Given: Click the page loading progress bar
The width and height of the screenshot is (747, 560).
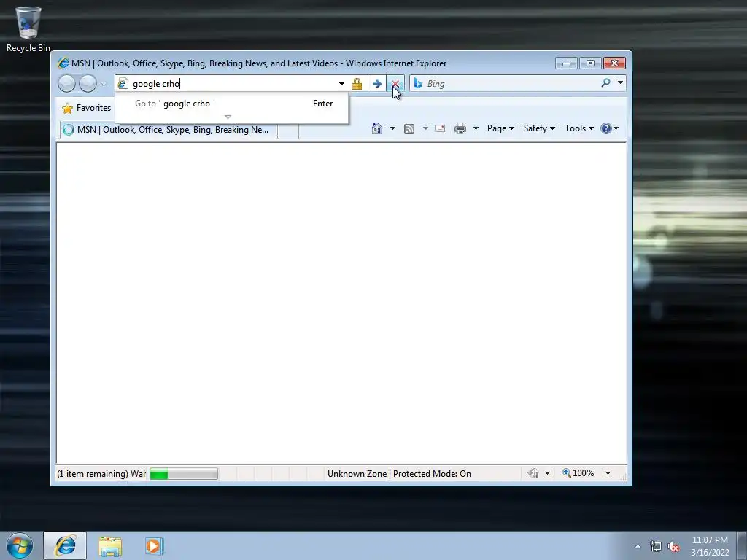Looking at the screenshot, I should [x=184, y=474].
